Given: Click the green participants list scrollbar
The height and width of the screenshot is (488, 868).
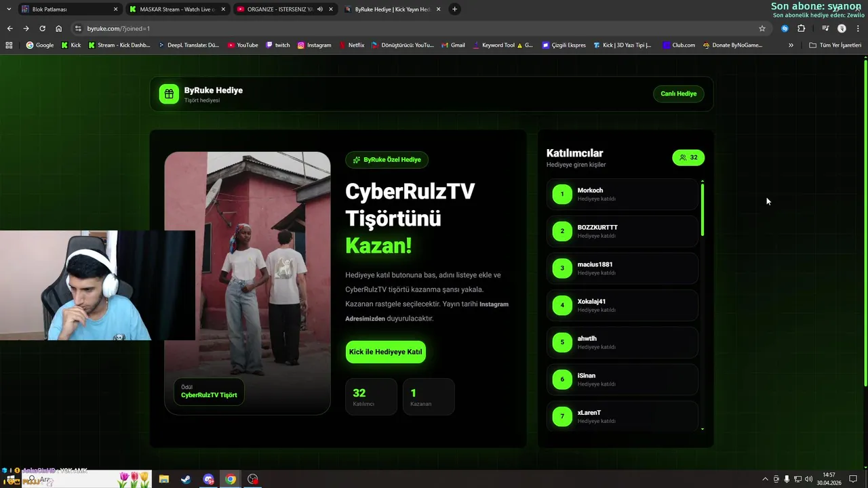Looking at the screenshot, I should (x=703, y=209).
